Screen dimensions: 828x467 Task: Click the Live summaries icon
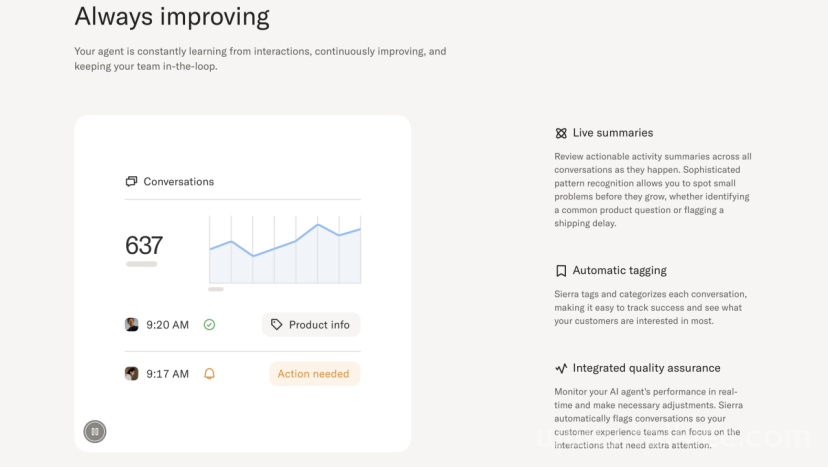click(561, 133)
